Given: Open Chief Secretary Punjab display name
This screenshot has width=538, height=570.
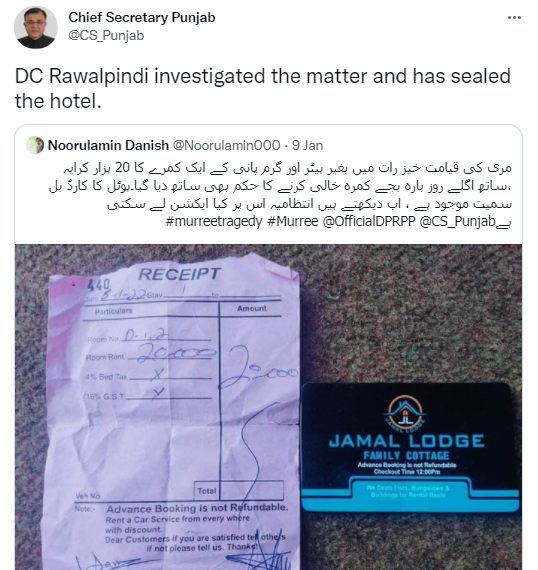Looking at the screenshot, I should tap(142, 17).
